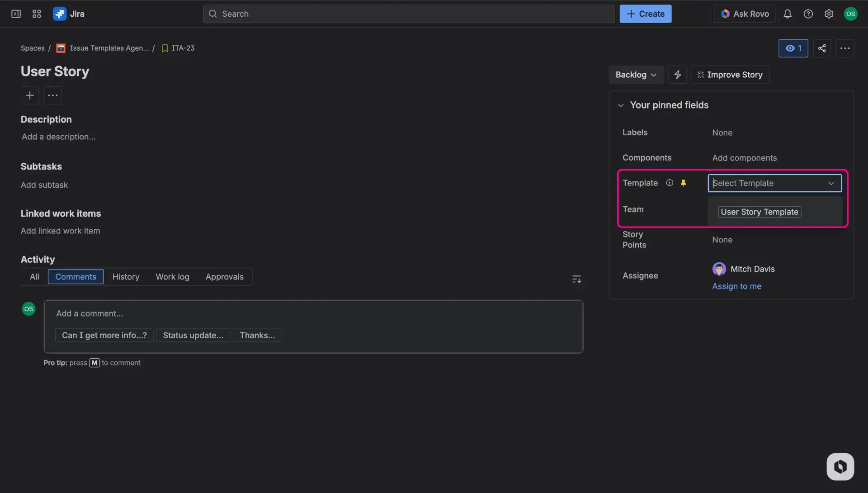Open the Select Template dropdown
The height and width of the screenshot is (493, 868).
coord(774,183)
